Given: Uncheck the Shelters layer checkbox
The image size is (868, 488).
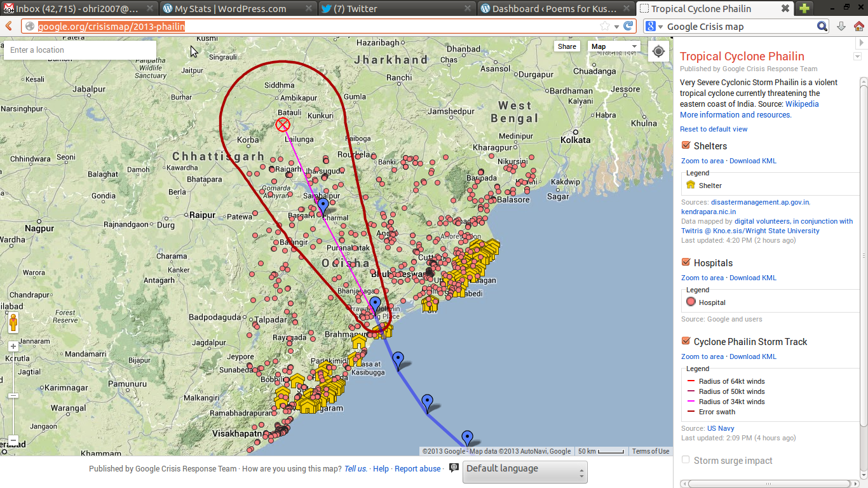Looking at the screenshot, I should (x=686, y=146).
